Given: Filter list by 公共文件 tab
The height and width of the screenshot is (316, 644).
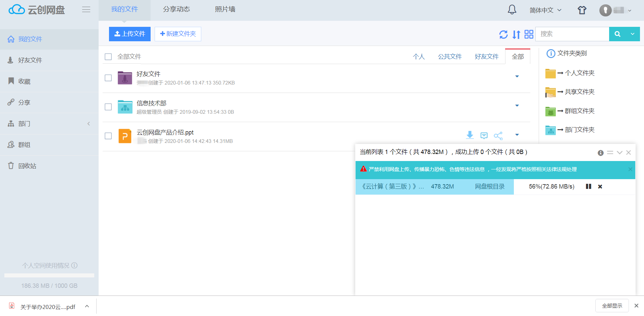Looking at the screenshot, I should point(449,57).
